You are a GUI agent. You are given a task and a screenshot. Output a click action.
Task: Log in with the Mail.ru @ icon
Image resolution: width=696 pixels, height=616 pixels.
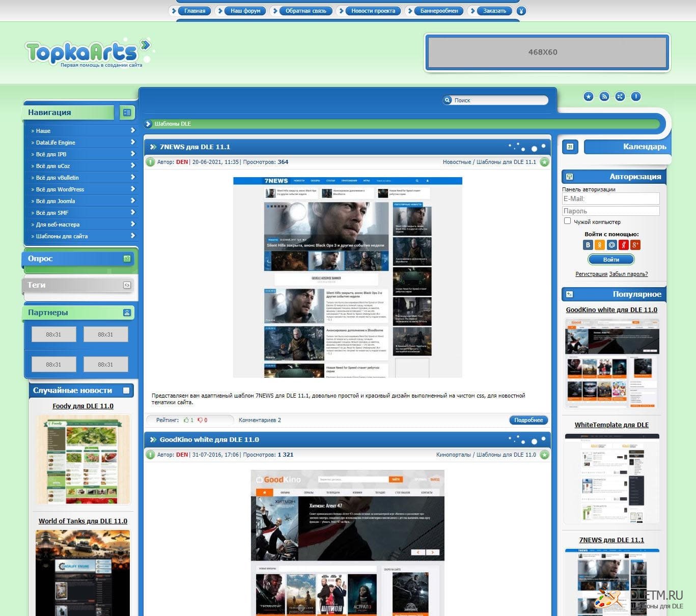coord(611,245)
